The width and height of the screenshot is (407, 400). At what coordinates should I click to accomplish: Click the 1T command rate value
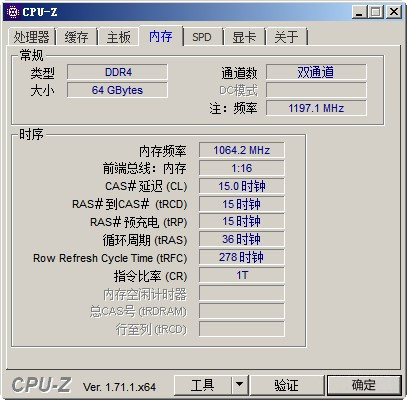point(242,275)
